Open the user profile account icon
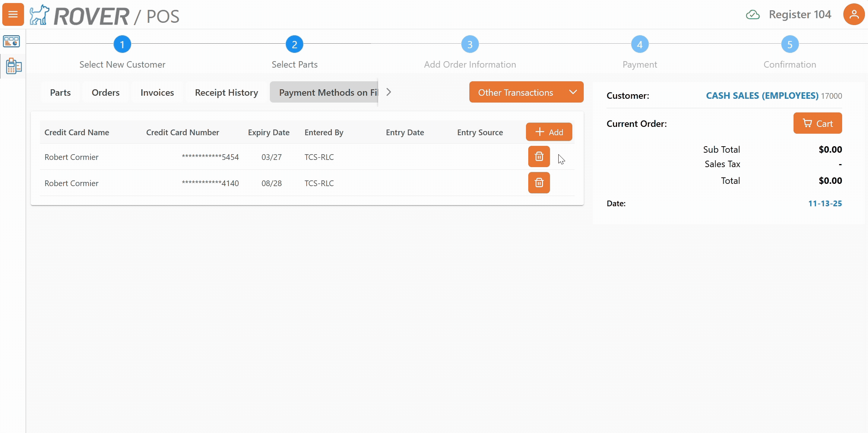 [854, 14]
